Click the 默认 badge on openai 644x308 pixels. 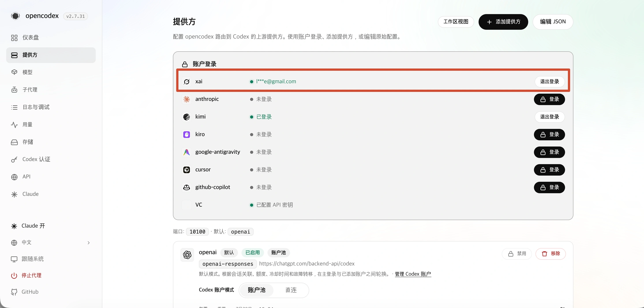229,253
